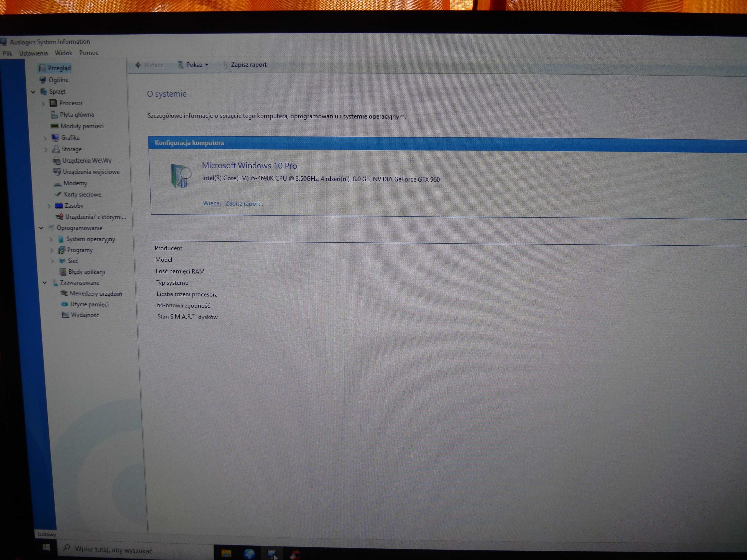The height and width of the screenshot is (560, 747).
Task: Select the Wydajność chart icon
Action: pyautogui.click(x=65, y=315)
